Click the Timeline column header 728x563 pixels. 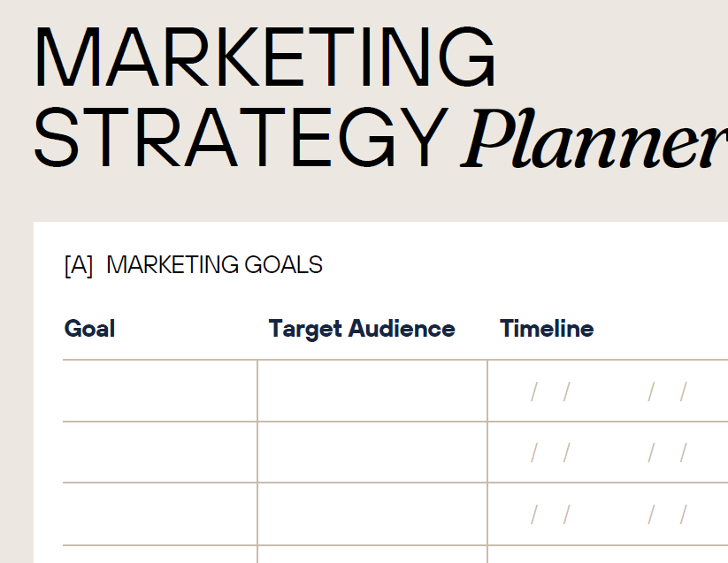click(547, 329)
